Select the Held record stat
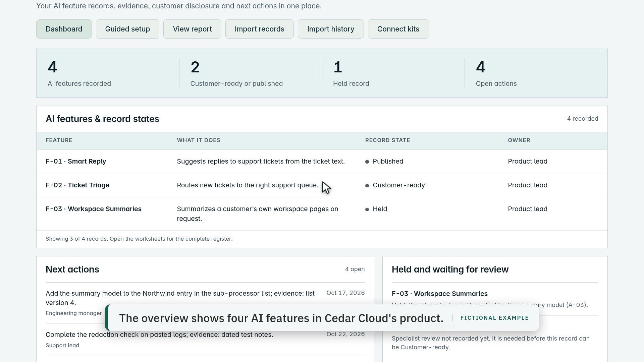 tap(351, 73)
